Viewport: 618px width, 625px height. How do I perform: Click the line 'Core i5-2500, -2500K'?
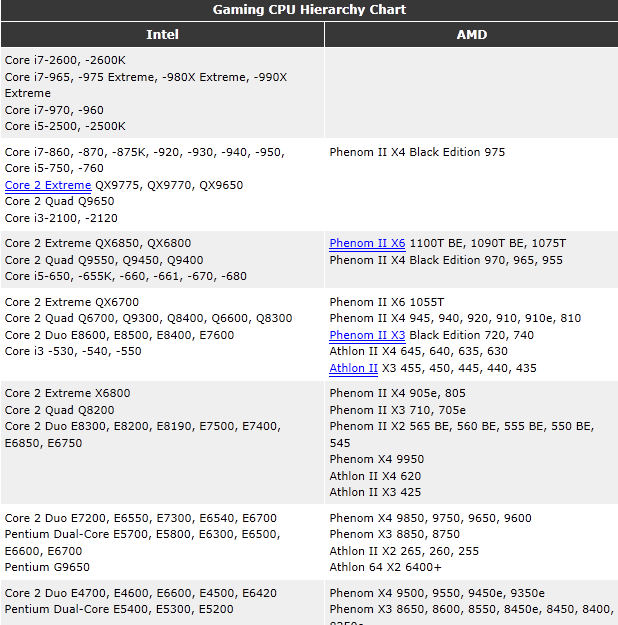[65, 126]
